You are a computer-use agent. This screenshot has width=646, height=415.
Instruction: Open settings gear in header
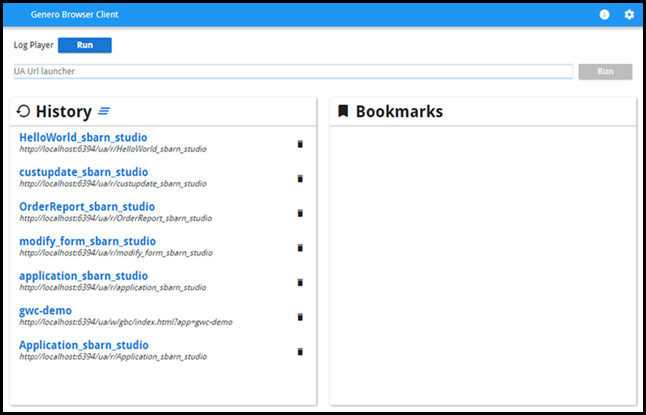click(629, 15)
